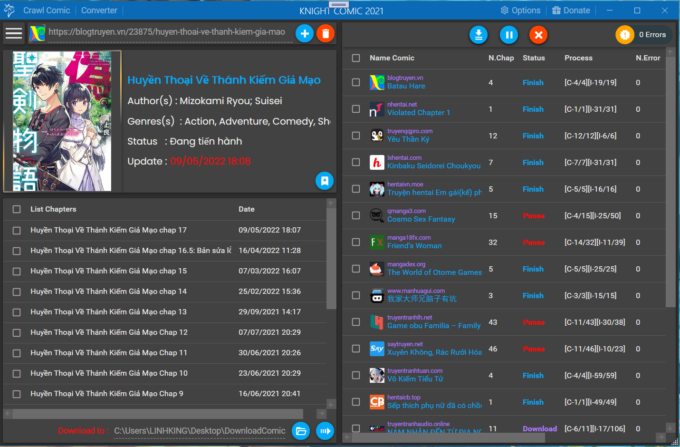Image resolution: width=680 pixels, height=447 pixels.
Task: Open the Crawl Comic tab
Action: pos(46,9)
